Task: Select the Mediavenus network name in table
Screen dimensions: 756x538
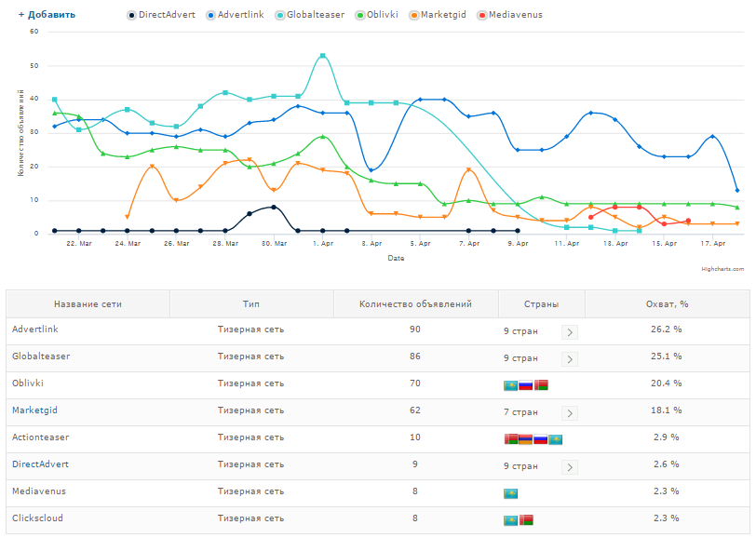Action: [x=39, y=491]
